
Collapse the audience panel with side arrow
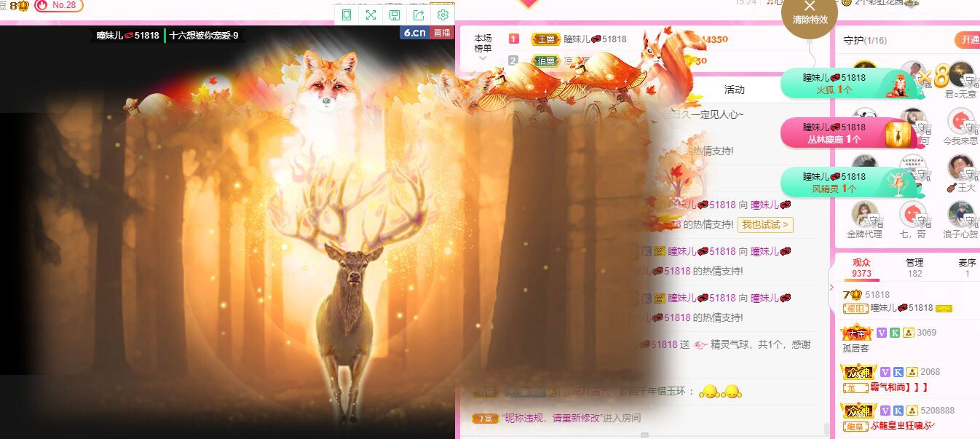point(831,287)
